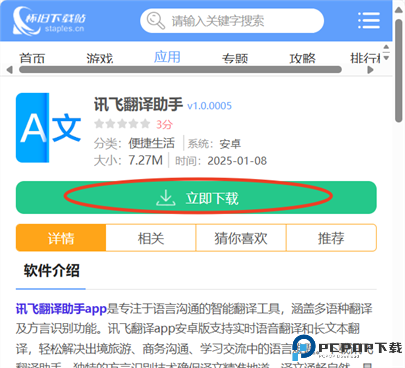Image resolution: width=405 pixels, height=368 pixels.
Task: Click the download arrow icon
Action: coord(166,198)
